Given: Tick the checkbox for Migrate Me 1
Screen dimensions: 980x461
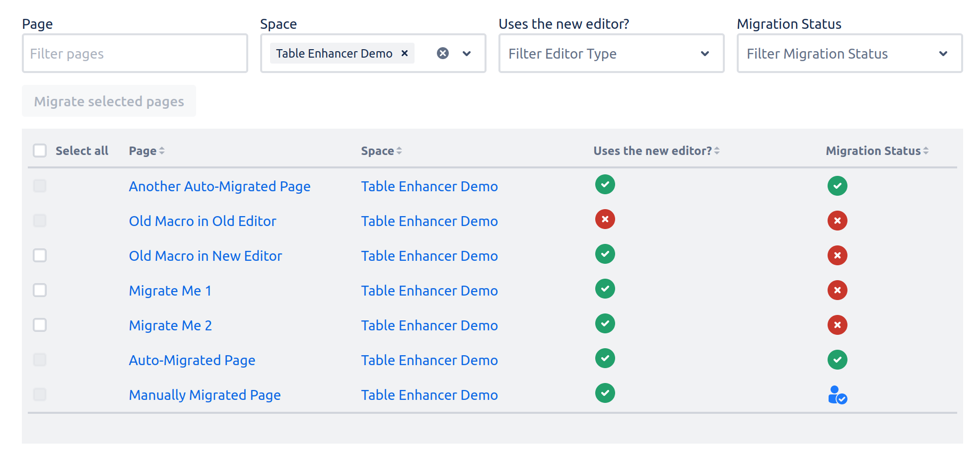Looking at the screenshot, I should pyautogui.click(x=40, y=290).
